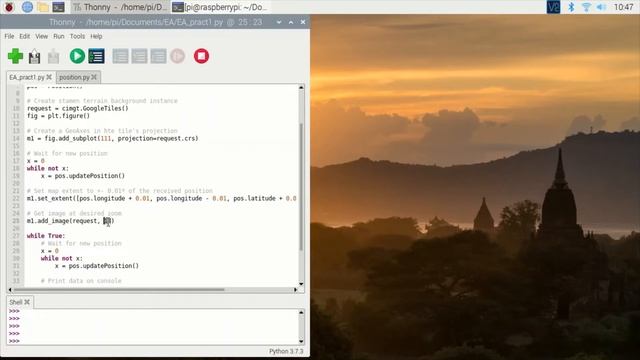Click the clock showing 10:47
Viewport: 640px width, 360px height.
point(623,7)
